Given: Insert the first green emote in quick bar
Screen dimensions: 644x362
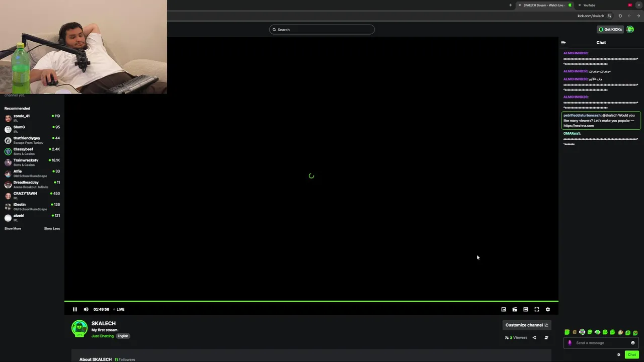Looking at the screenshot, I should tap(567, 332).
